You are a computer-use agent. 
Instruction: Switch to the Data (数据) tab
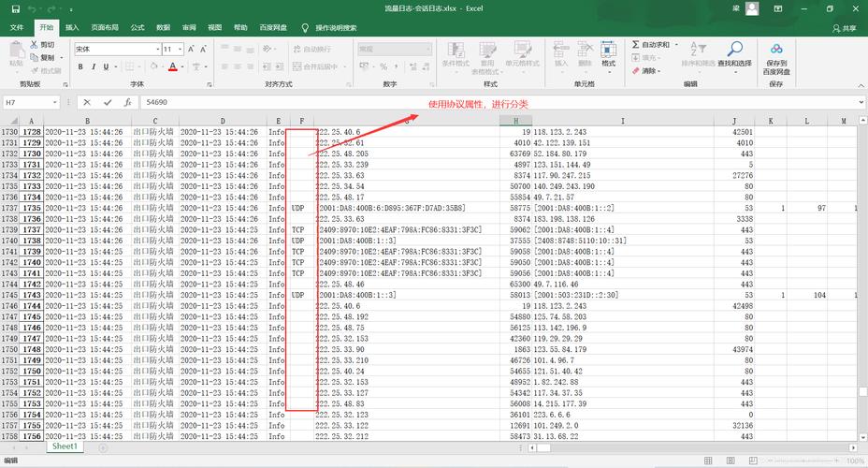pos(164,28)
